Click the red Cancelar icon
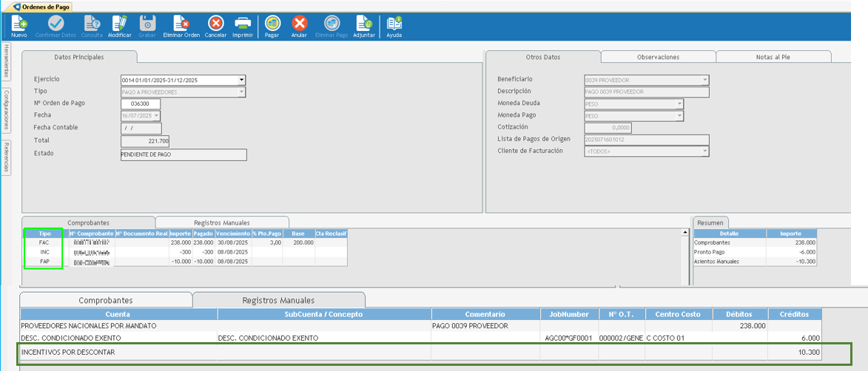The height and width of the screenshot is (371, 868). click(215, 24)
